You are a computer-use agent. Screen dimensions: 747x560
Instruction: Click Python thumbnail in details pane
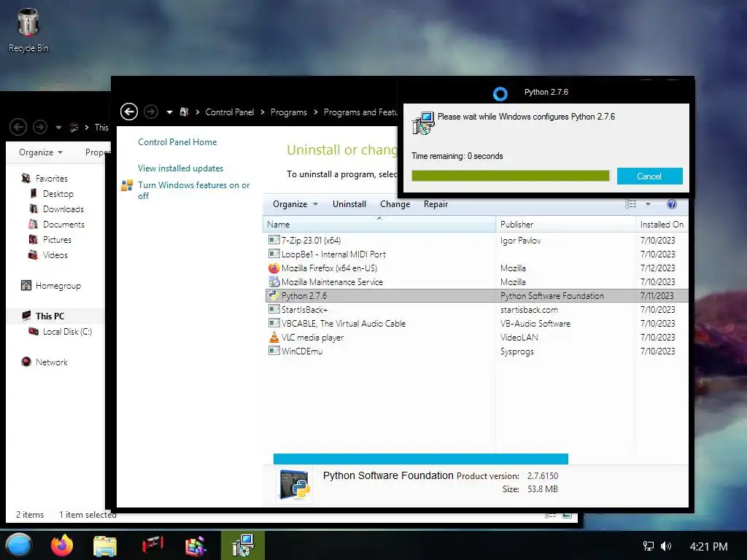295,485
